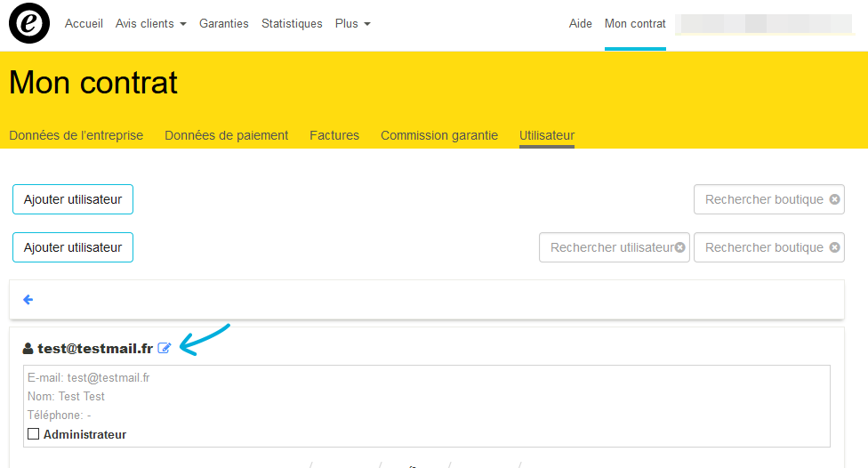Select Mon contrat in top navigation

coord(635,24)
